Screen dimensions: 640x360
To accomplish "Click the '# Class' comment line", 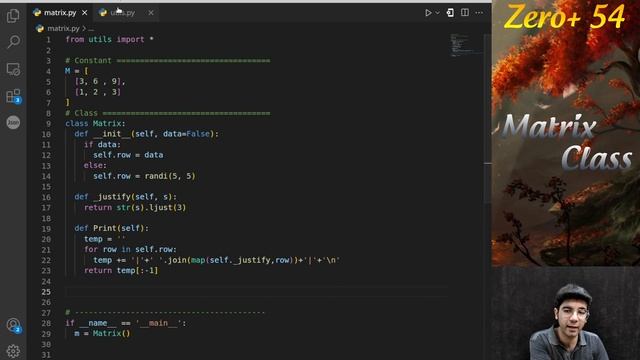I will 167,113.
